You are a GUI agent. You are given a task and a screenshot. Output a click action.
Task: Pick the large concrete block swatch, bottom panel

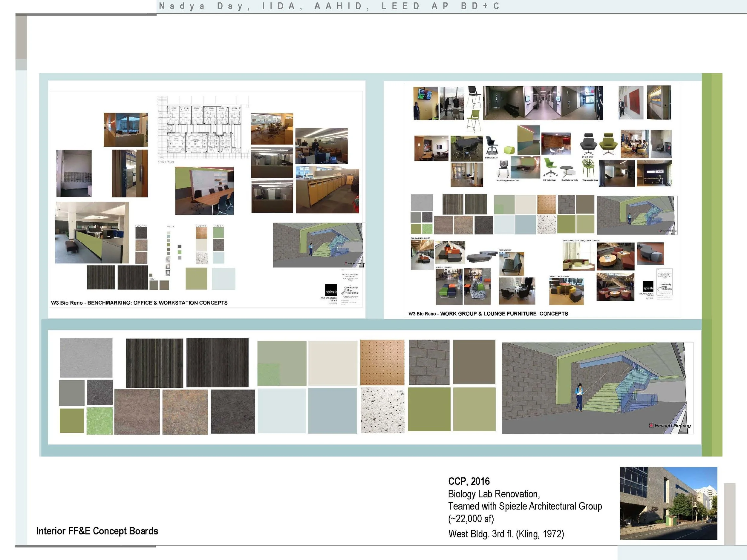(429, 362)
